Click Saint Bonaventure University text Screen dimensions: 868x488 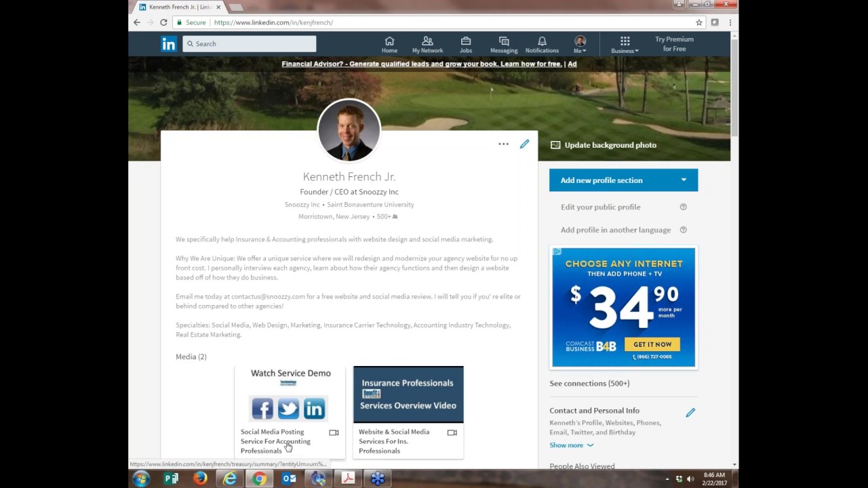point(370,205)
